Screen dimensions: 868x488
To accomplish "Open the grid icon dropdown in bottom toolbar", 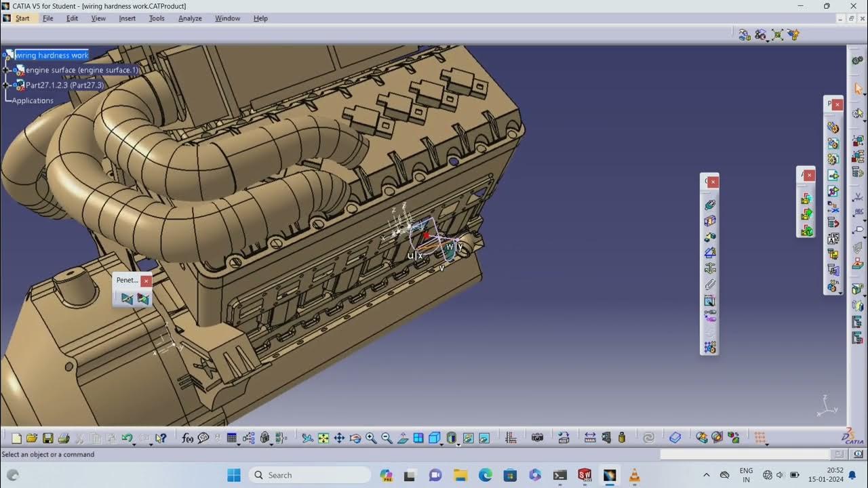I will tap(767, 443).
